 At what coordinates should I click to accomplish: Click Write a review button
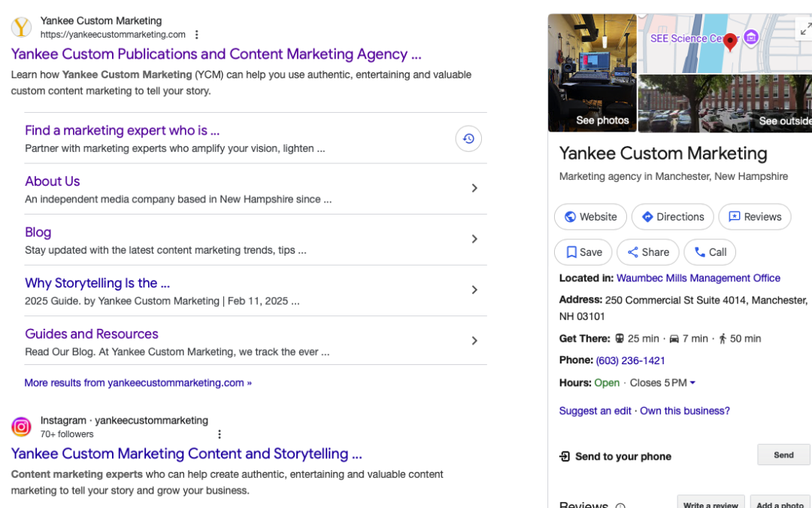710,503
